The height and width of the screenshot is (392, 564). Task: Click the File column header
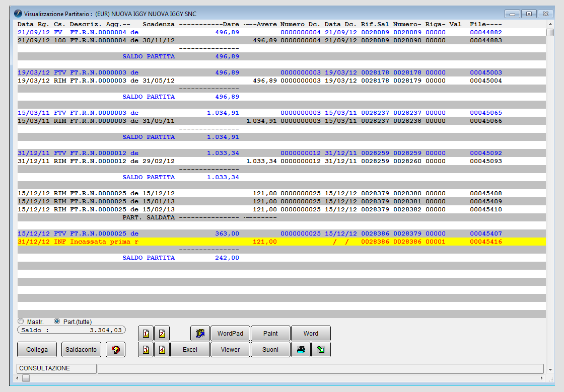pos(485,24)
